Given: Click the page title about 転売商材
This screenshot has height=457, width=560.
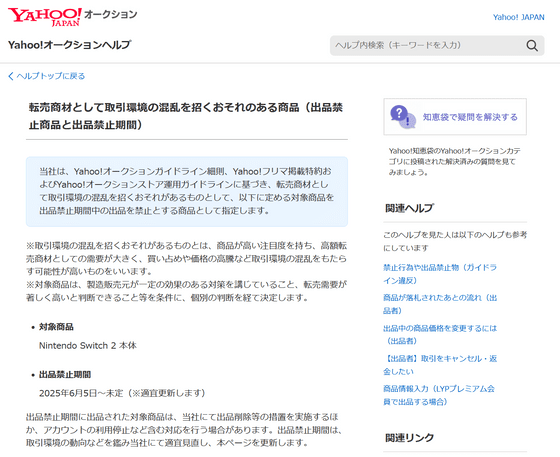Looking at the screenshot, I should 186,116.
